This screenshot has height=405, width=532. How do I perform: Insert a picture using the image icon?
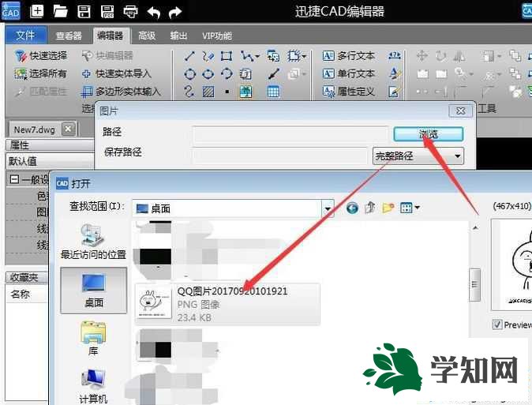coord(245,92)
